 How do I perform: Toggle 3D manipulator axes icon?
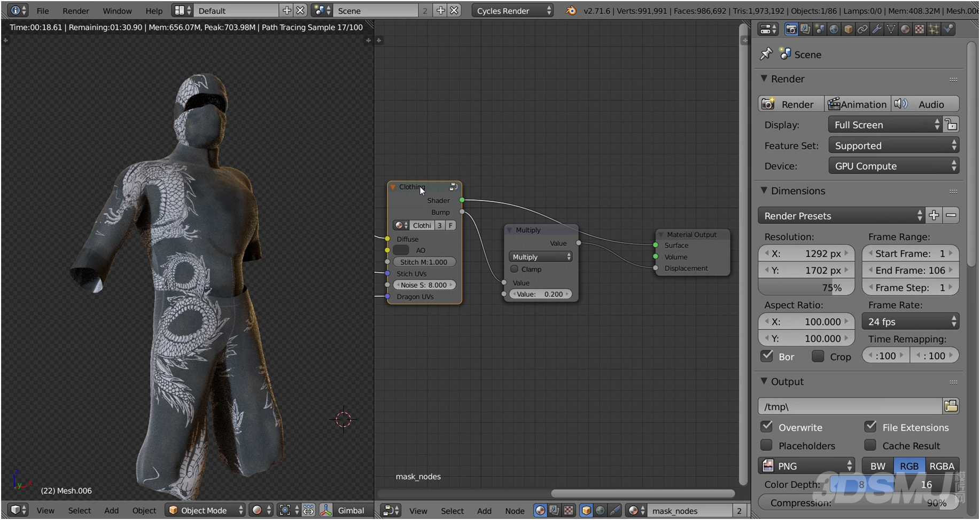click(x=326, y=510)
